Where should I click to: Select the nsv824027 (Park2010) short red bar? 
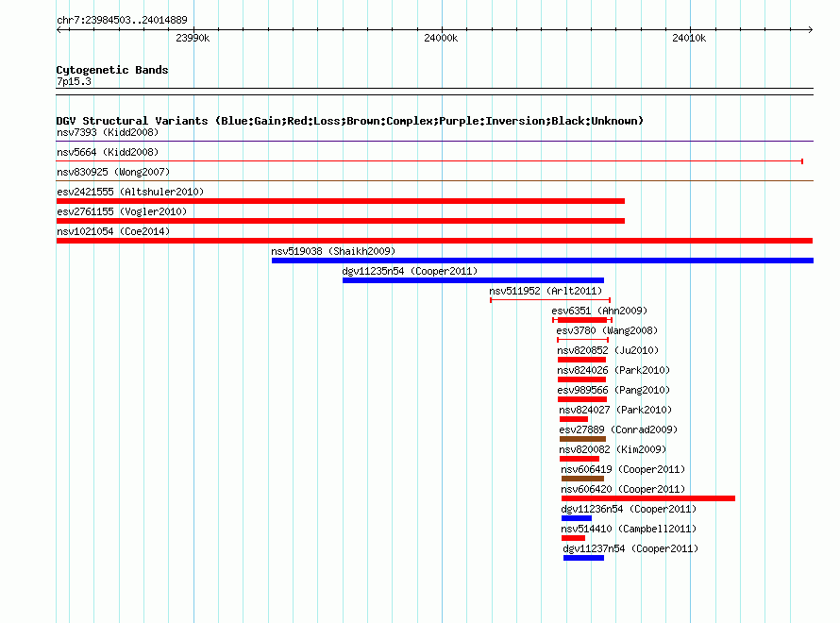pos(574,419)
